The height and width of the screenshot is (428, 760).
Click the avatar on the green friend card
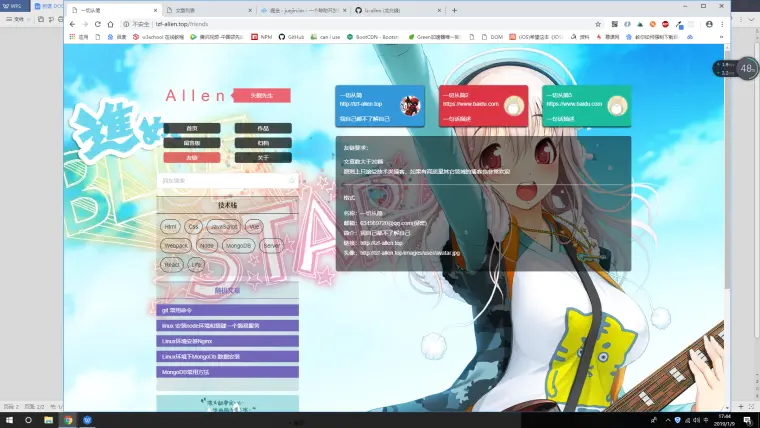(617, 106)
